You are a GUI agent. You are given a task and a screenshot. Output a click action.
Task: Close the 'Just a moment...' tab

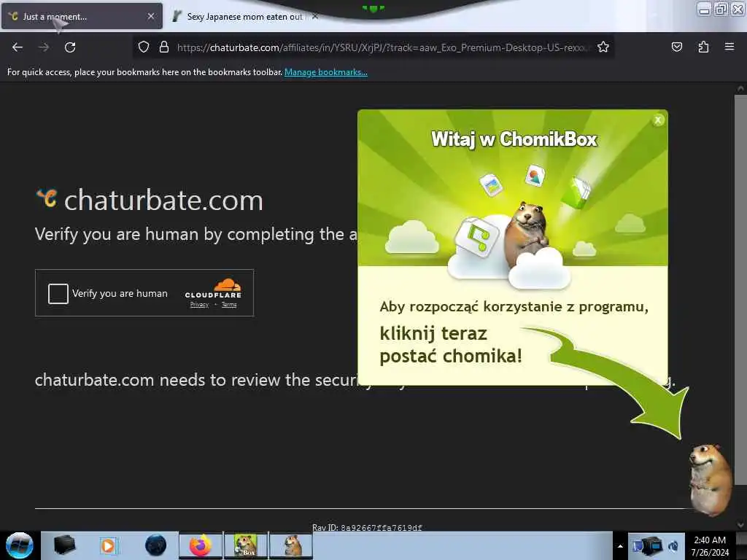pyautogui.click(x=151, y=16)
